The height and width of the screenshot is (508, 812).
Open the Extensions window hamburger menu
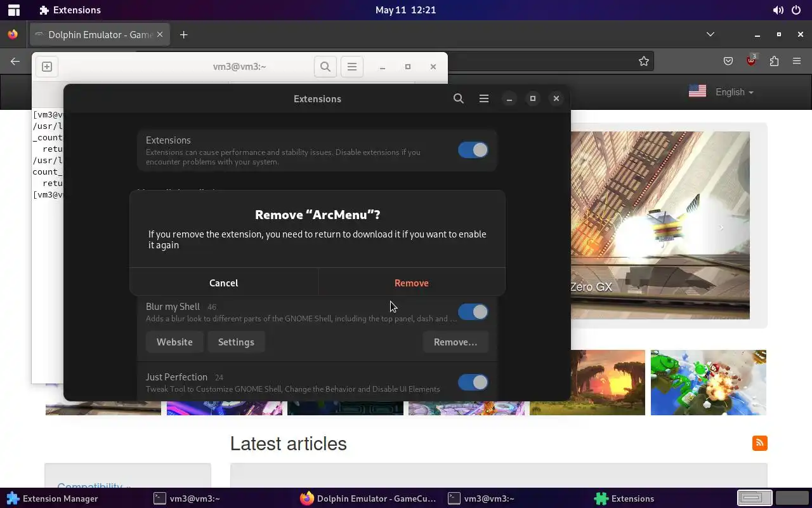[484, 98]
